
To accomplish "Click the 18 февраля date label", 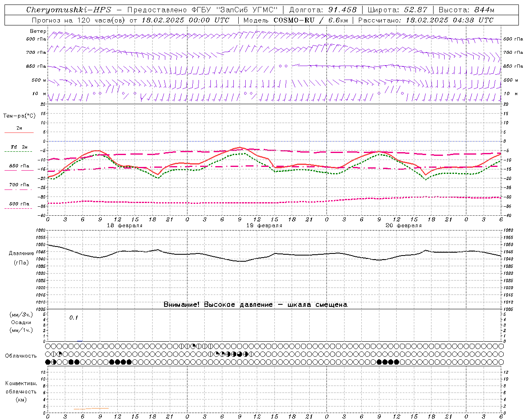I will [125, 226].
